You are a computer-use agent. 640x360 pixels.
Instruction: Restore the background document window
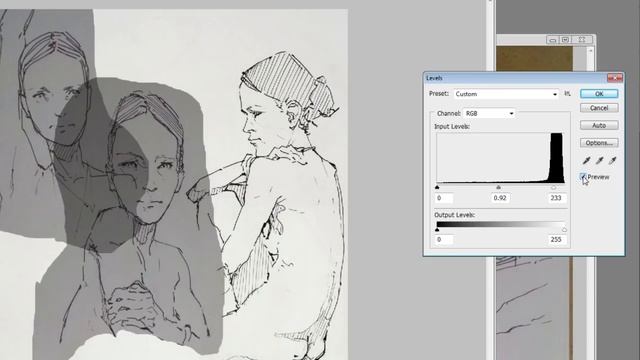[x=565, y=40]
